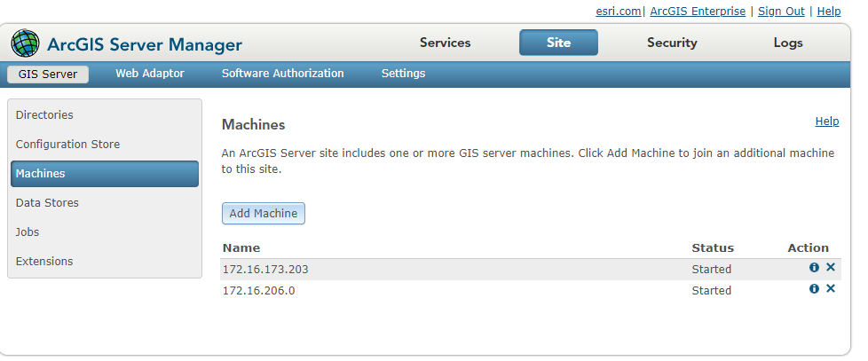This screenshot has width=868, height=361.
Task: Open the Machines panel Help link
Action: coord(827,121)
